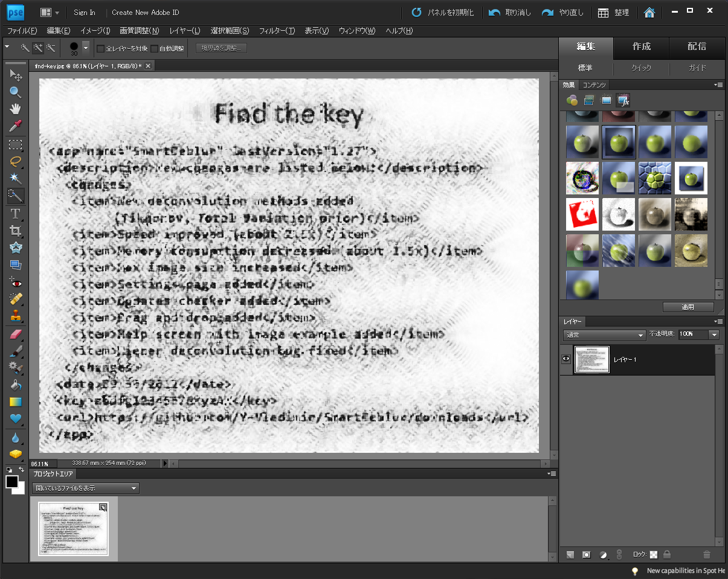Viewport: 728px width, 579px height.
Task: Show Photo Effects category in Effects panel
Action: click(x=606, y=100)
